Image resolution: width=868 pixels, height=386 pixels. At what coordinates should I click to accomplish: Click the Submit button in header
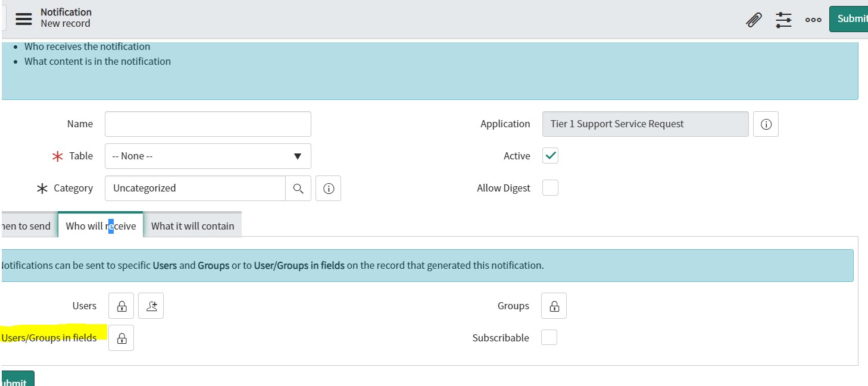tap(849, 18)
